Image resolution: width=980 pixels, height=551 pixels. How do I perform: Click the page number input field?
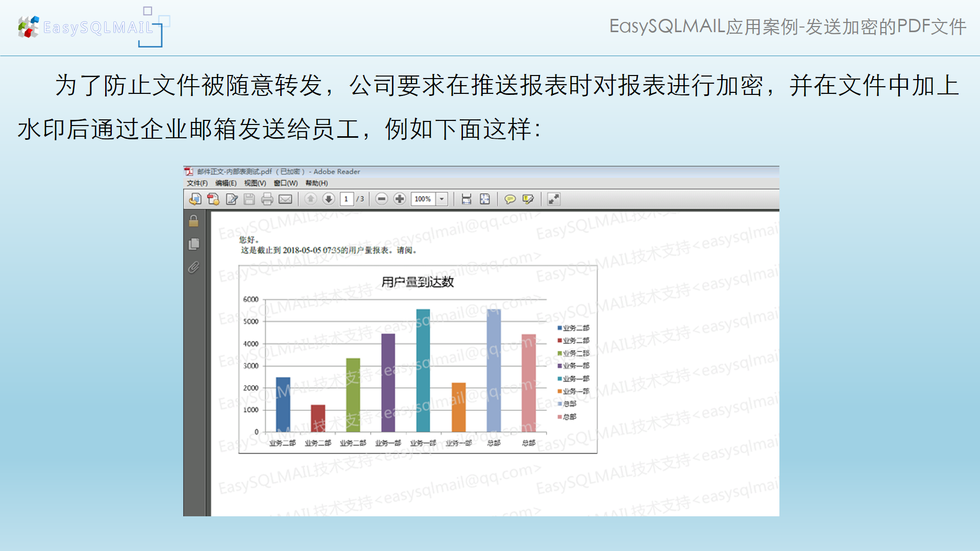[347, 199]
